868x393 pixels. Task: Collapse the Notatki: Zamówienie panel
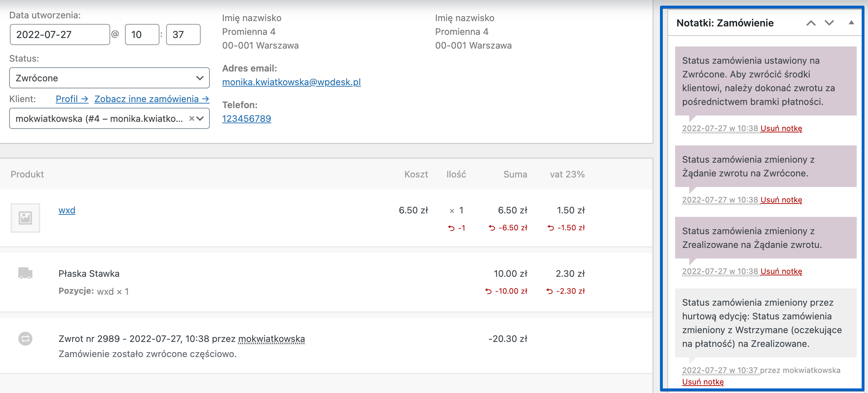point(851,23)
